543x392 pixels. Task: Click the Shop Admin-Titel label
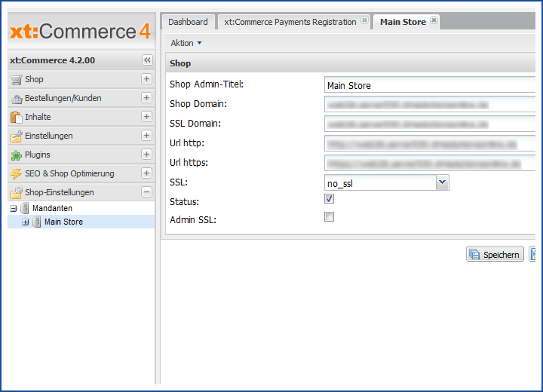point(207,84)
